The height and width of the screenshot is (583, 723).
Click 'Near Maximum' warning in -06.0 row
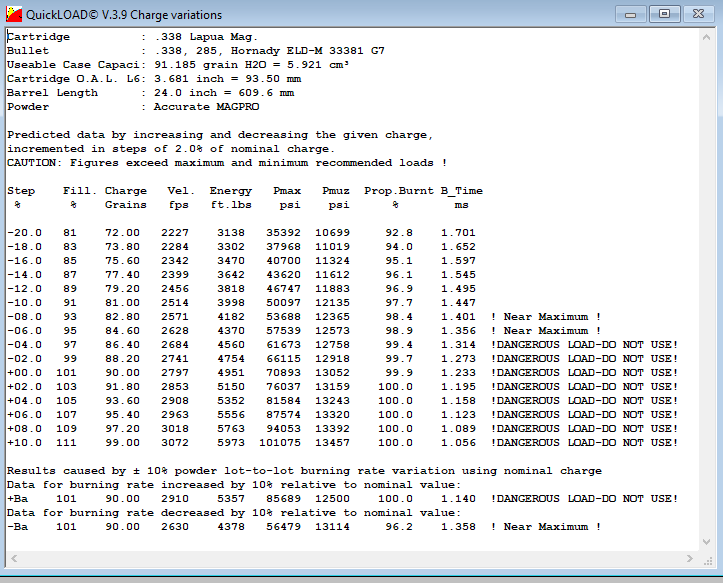tap(546, 331)
